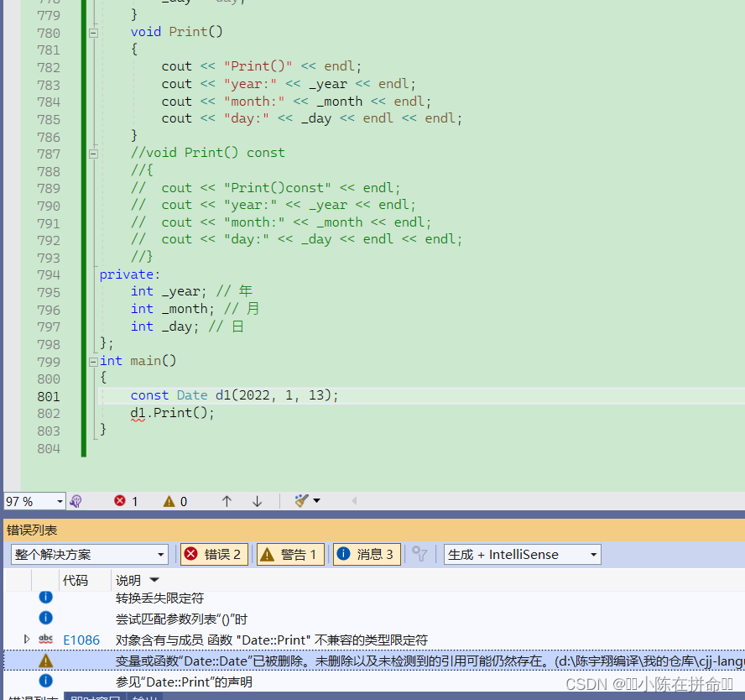Run code cleanup broom icon
This screenshot has width=745, height=700.
pos(301,501)
